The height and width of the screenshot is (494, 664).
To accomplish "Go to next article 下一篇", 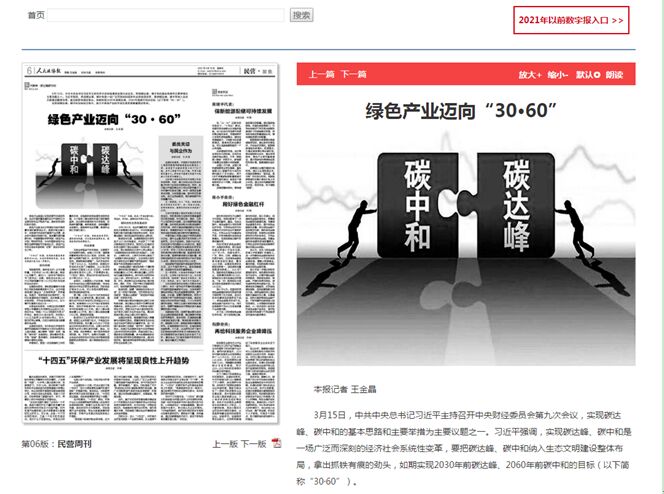I will click(354, 75).
